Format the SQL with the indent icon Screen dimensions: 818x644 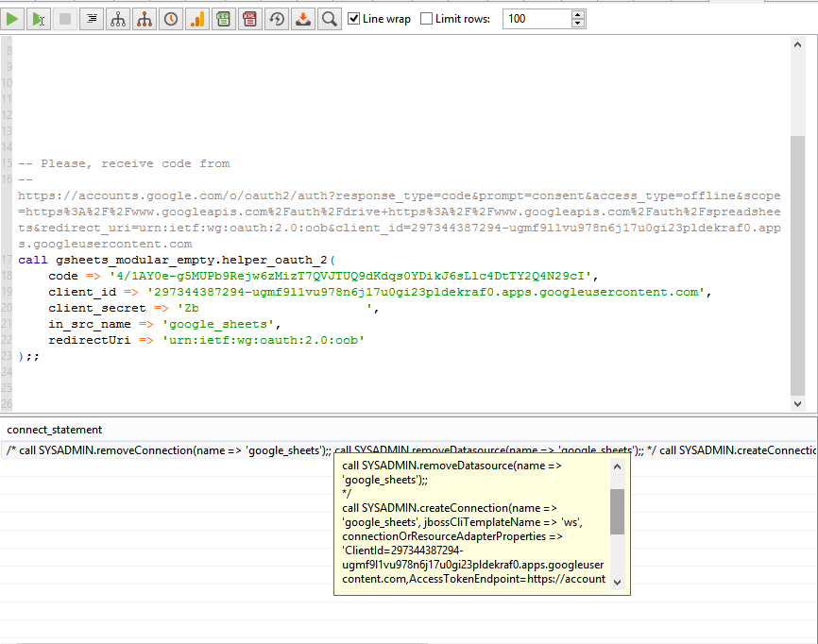coord(92,18)
